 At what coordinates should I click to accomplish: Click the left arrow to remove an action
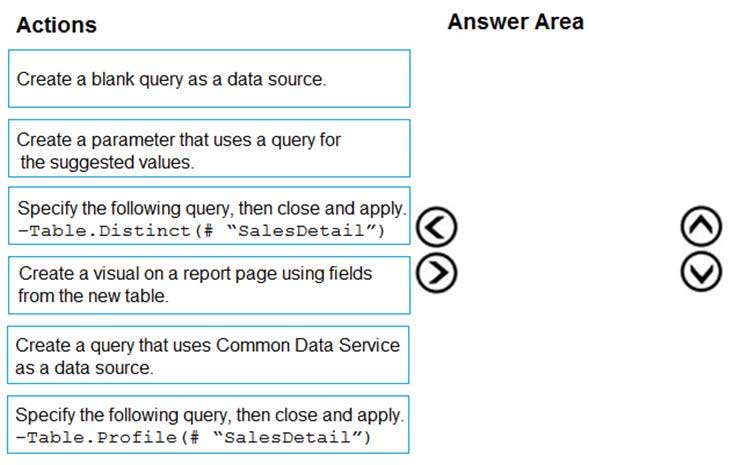[435, 229]
